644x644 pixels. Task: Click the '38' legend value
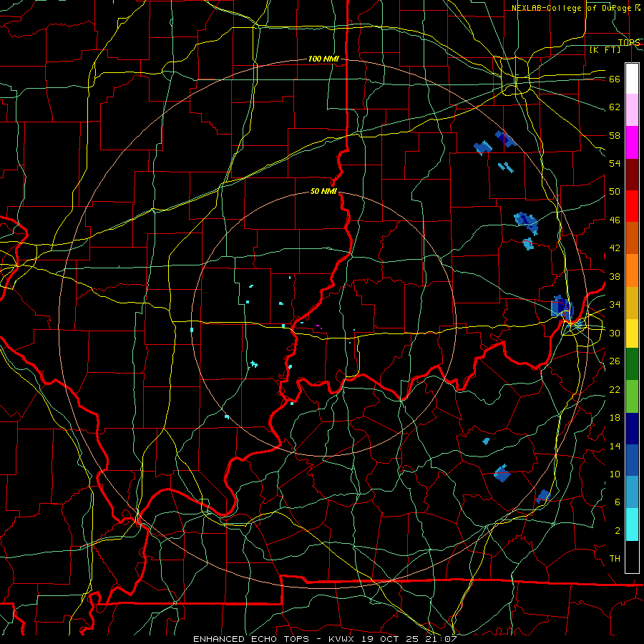pyautogui.click(x=615, y=276)
